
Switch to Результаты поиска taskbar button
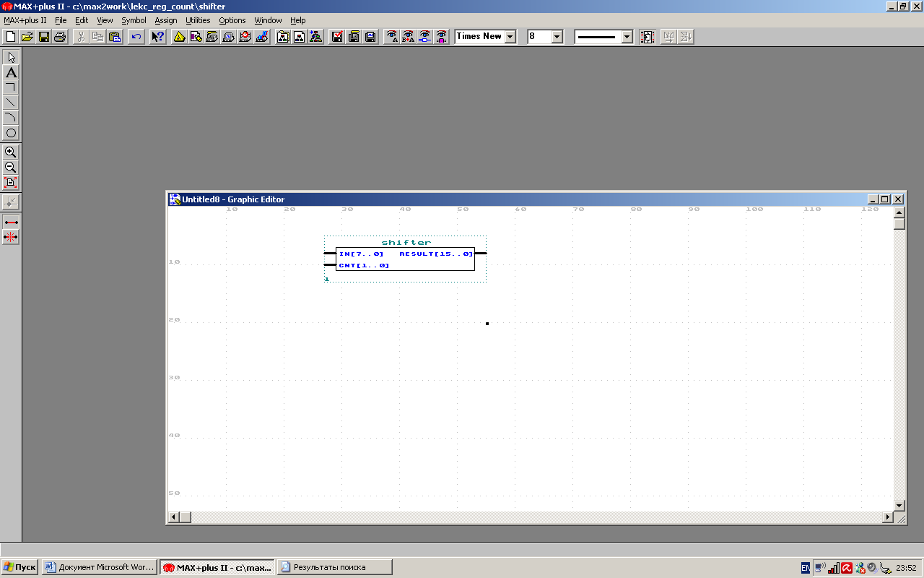click(x=334, y=567)
